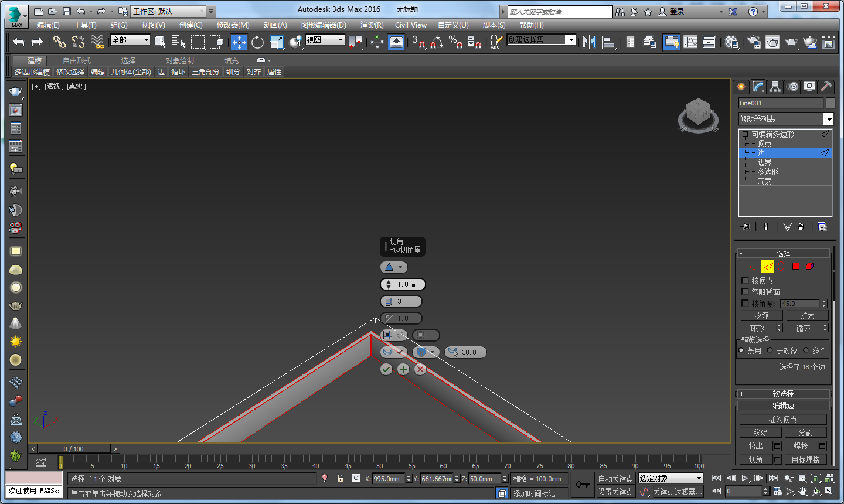Viewport: 844px width, 504px height.
Task: Switch to Polygon sub-object selection icon
Action: [795, 267]
